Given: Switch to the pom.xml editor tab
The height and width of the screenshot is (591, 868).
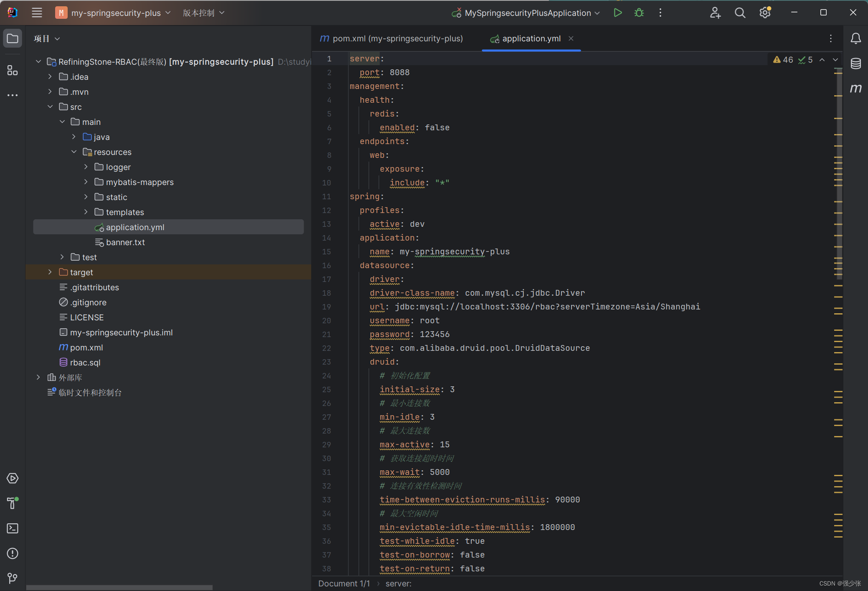Looking at the screenshot, I should coord(391,38).
